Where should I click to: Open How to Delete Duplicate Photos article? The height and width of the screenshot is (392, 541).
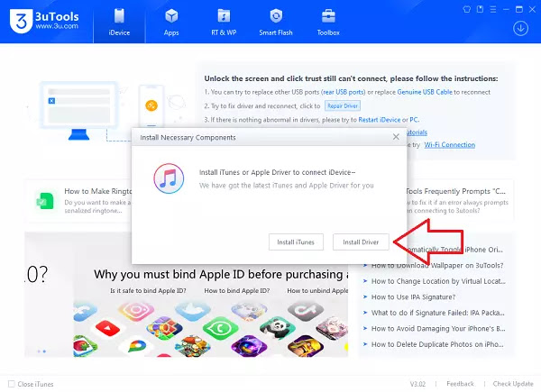click(437, 344)
